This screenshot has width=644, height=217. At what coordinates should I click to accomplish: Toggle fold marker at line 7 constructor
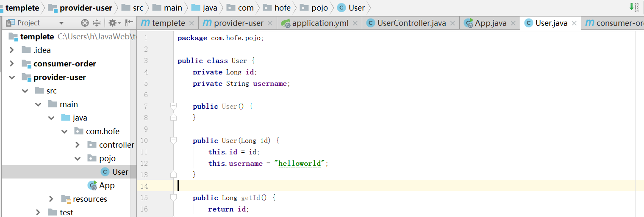tap(173, 106)
